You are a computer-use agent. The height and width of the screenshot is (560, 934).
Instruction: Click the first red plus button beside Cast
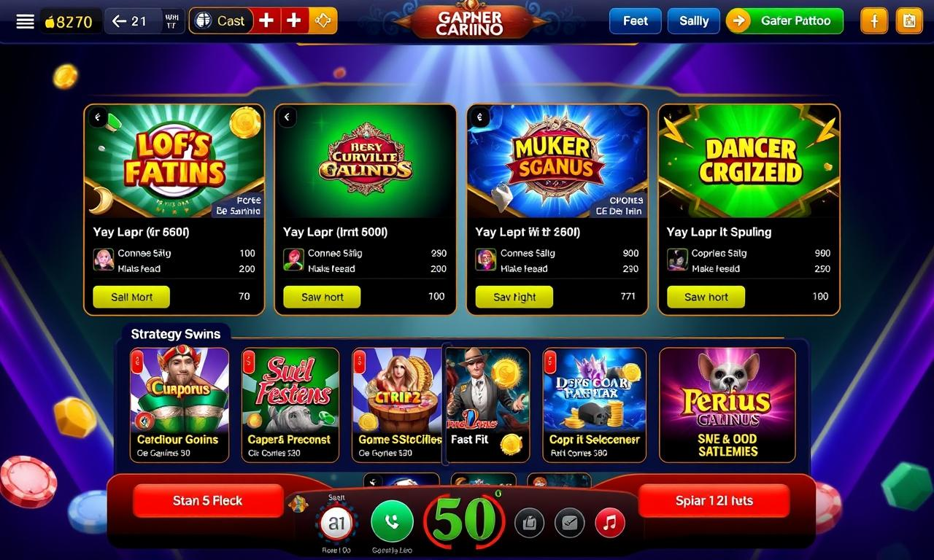[266, 21]
